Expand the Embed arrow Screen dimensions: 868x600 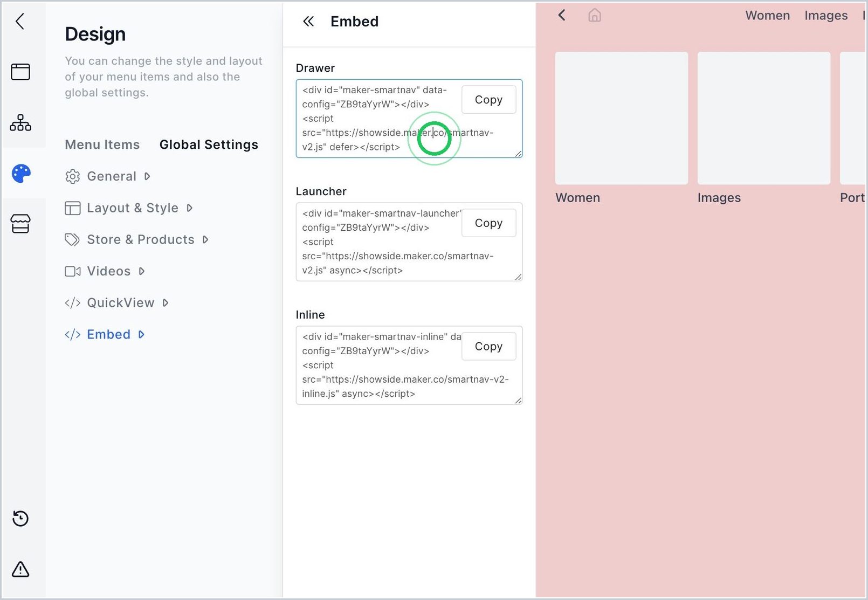[141, 335]
